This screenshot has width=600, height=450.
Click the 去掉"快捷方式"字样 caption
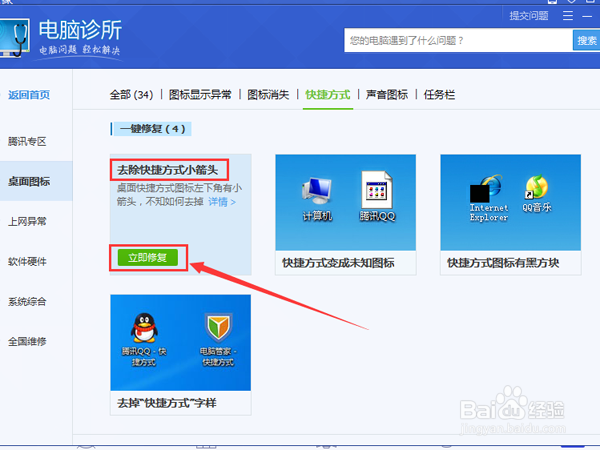click(x=167, y=403)
